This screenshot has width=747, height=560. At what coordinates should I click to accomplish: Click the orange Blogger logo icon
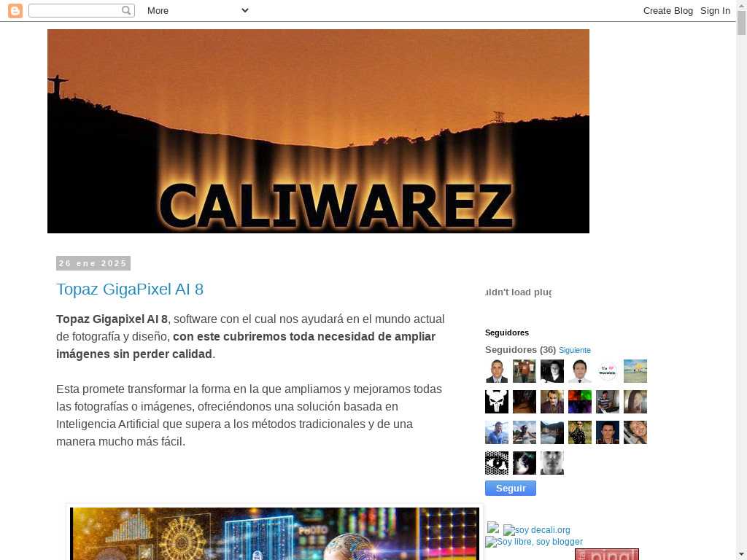pos(15,10)
